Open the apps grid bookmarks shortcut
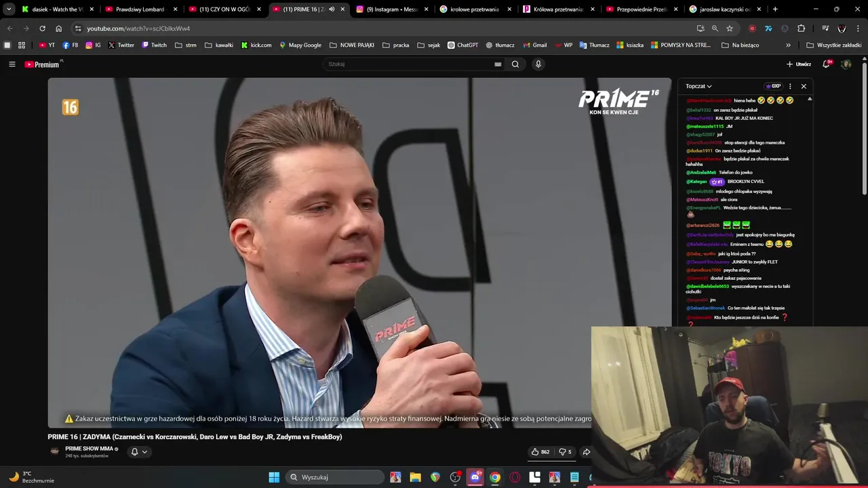The width and height of the screenshot is (868, 488). 22,45
